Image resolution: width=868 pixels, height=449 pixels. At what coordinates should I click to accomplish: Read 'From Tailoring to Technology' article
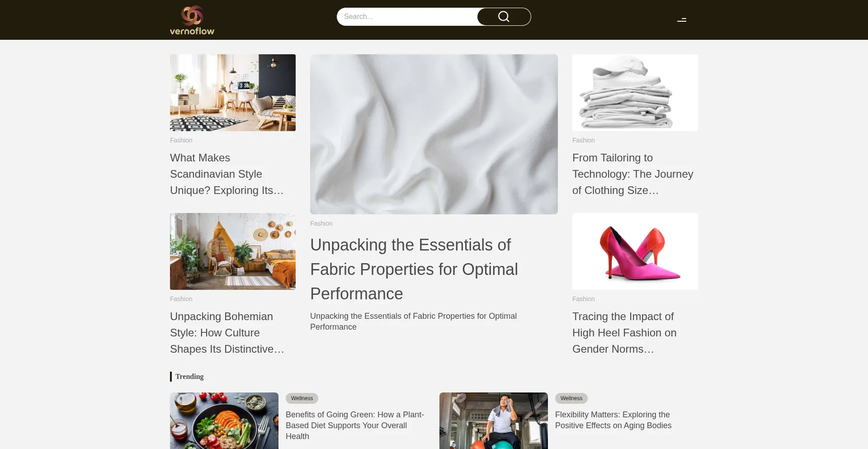(633, 174)
